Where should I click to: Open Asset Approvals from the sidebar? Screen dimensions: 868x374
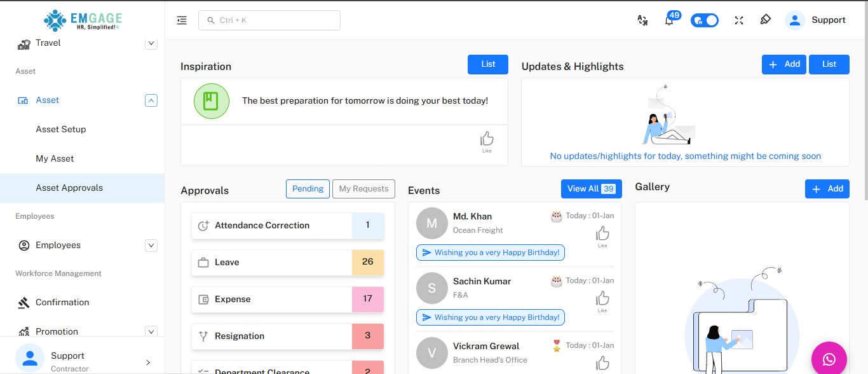tap(70, 188)
